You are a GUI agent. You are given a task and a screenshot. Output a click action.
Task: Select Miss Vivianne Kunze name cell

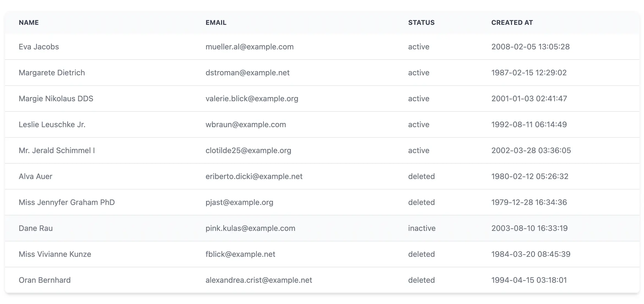(55, 254)
